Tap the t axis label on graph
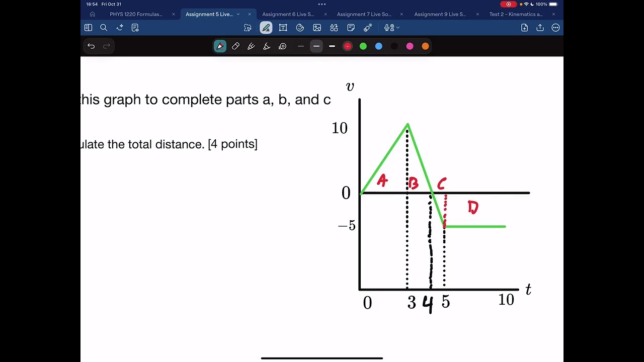This screenshot has width=644, height=362. click(528, 289)
